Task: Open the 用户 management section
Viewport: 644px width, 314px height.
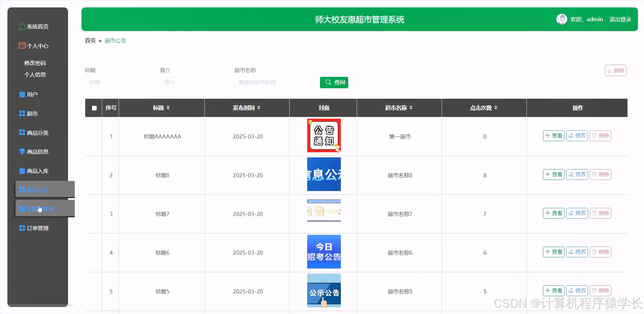Action: pyautogui.click(x=32, y=94)
